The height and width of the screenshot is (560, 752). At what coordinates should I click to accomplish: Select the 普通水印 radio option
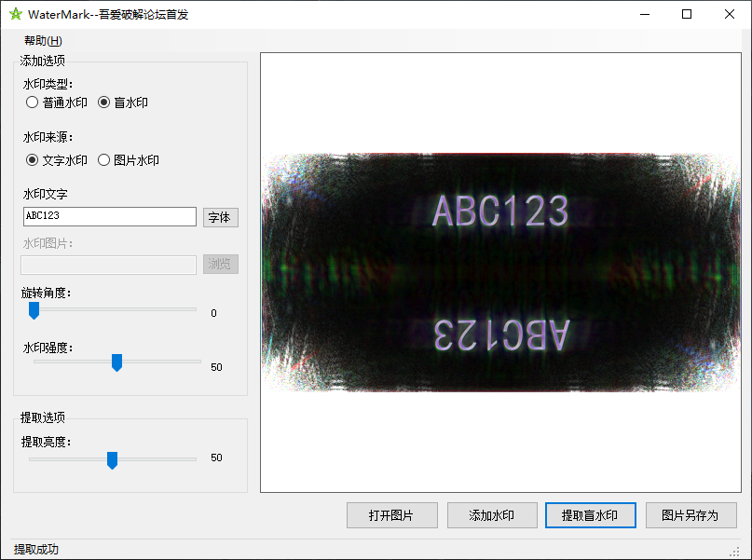point(33,102)
